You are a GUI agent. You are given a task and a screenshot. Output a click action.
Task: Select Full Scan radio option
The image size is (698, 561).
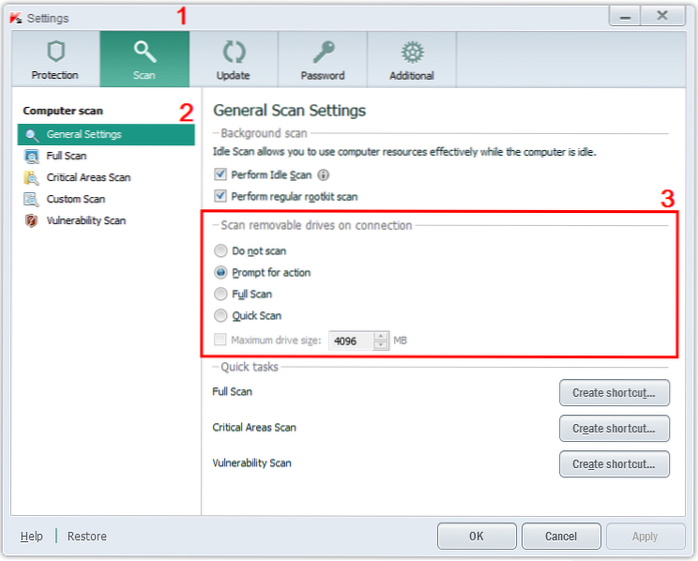(x=221, y=294)
